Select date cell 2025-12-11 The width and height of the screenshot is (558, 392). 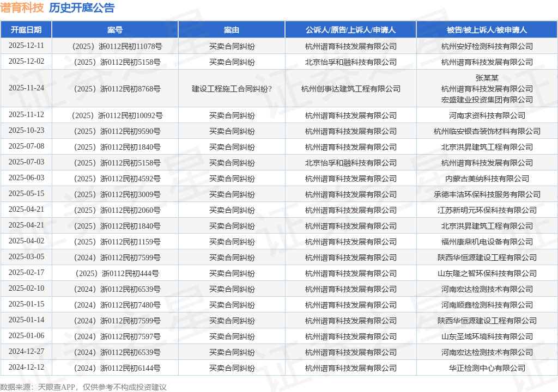pyautogui.click(x=26, y=46)
